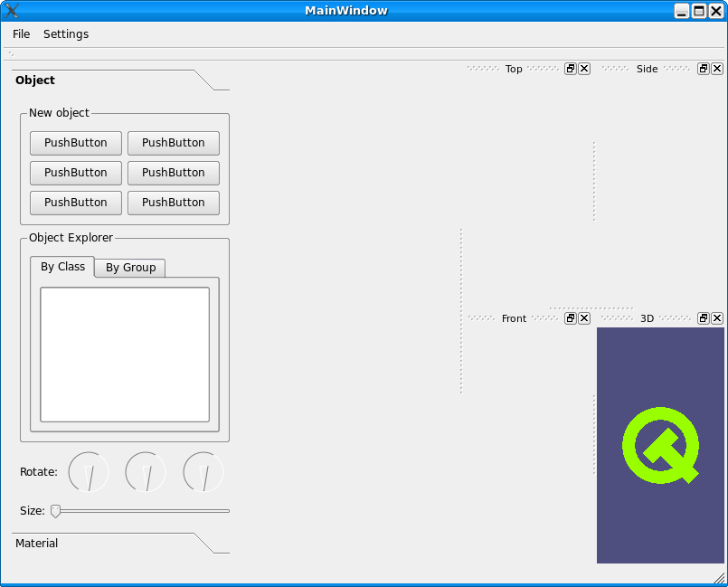Screen dimensions: 728x587
Task: Click the Side dock title label
Action: (647, 69)
